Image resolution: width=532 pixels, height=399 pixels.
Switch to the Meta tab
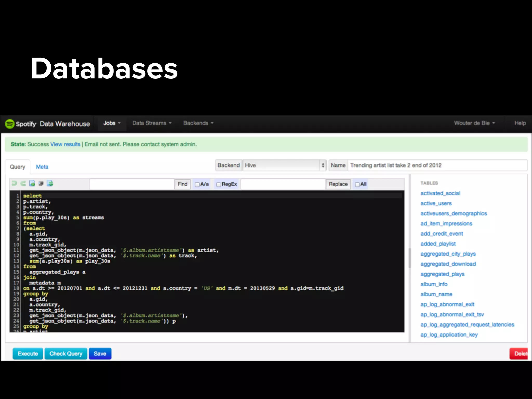(42, 167)
